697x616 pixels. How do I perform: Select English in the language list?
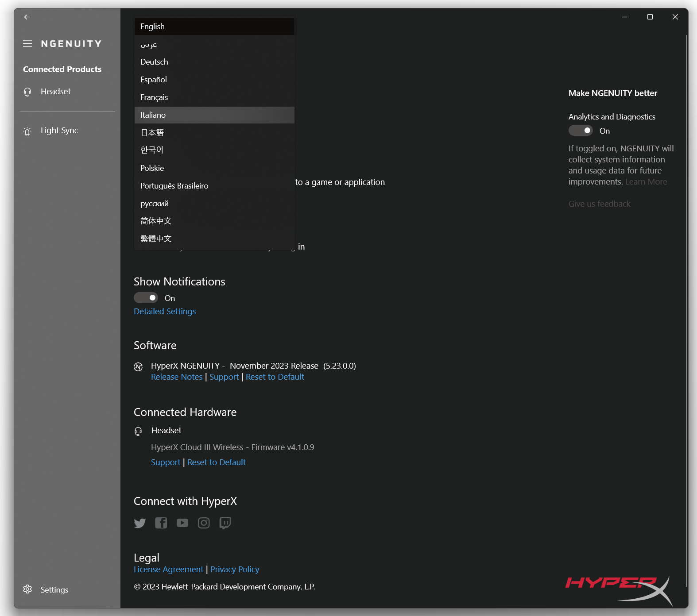coord(214,27)
